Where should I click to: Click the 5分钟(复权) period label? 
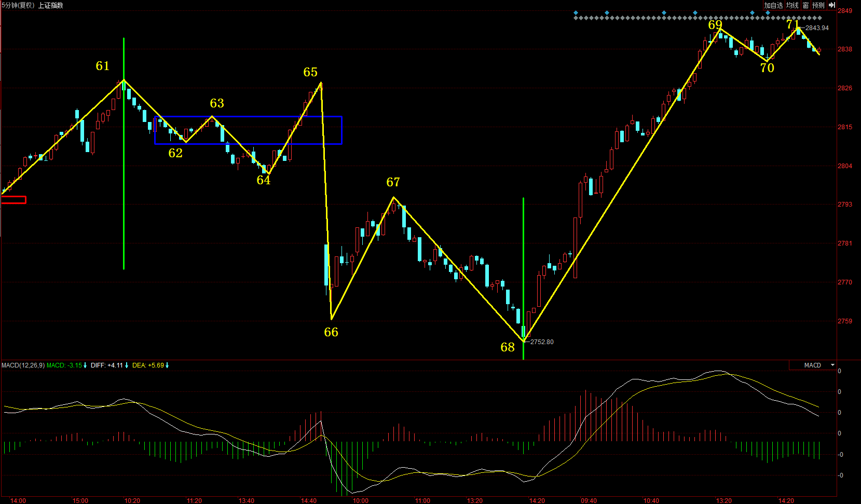coord(18,5)
